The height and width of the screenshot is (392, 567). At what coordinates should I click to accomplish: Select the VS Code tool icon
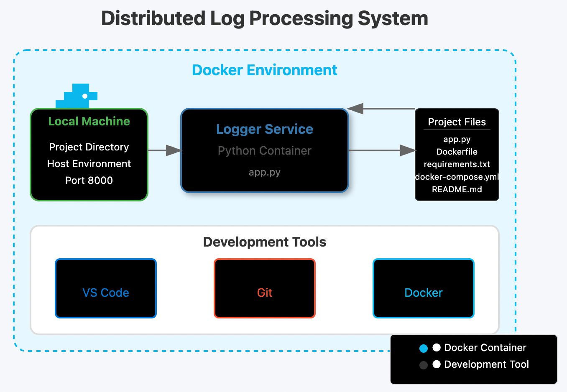[105, 288]
